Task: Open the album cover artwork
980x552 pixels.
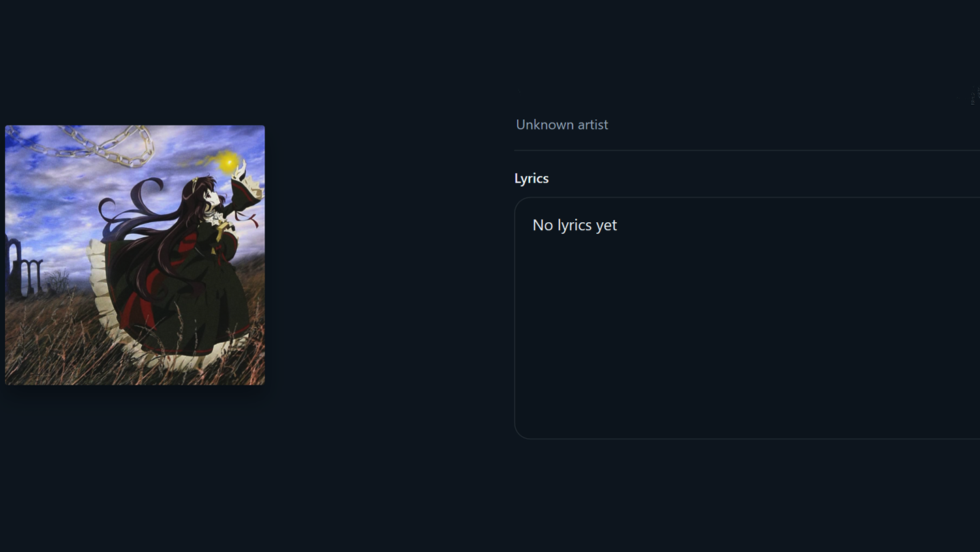Action: 135,255
